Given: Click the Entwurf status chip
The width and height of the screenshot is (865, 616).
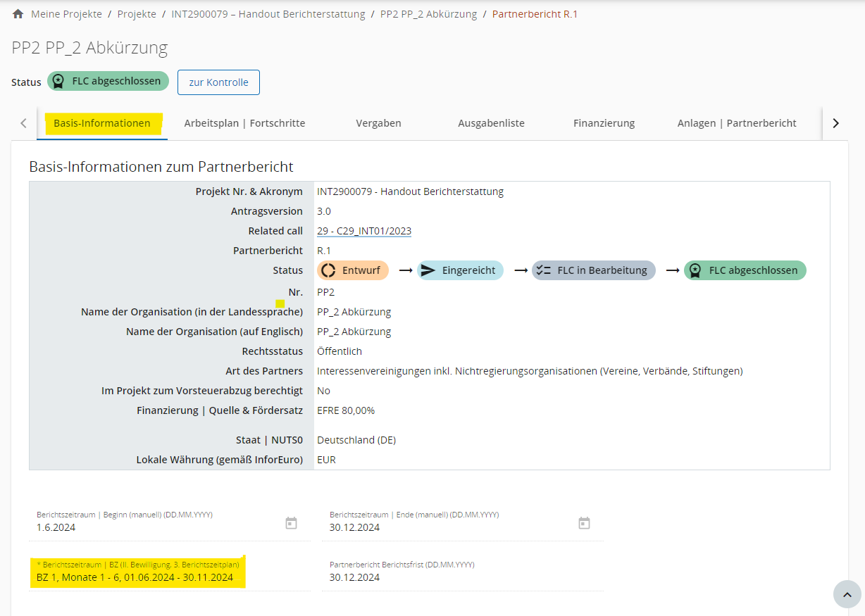Looking at the screenshot, I should pos(353,270).
